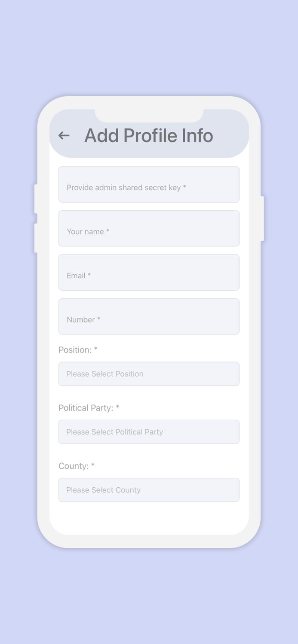Select the 'Please Select Position' picker
The height and width of the screenshot is (644, 298).
(x=149, y=374)
